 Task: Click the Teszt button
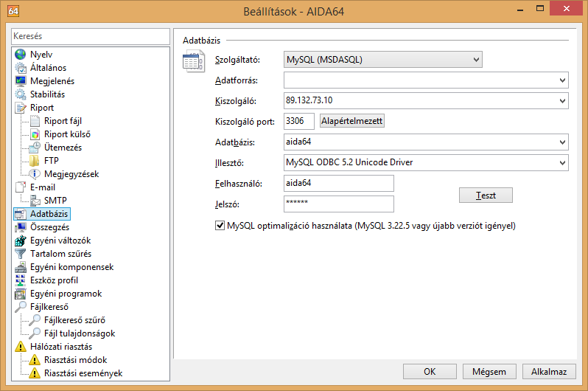pos(486,195)
